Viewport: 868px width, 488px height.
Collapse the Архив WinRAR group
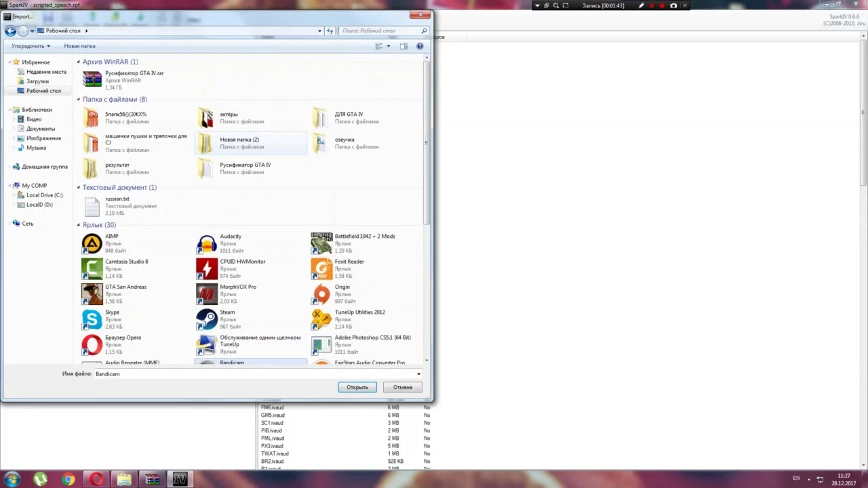[79, 62]
